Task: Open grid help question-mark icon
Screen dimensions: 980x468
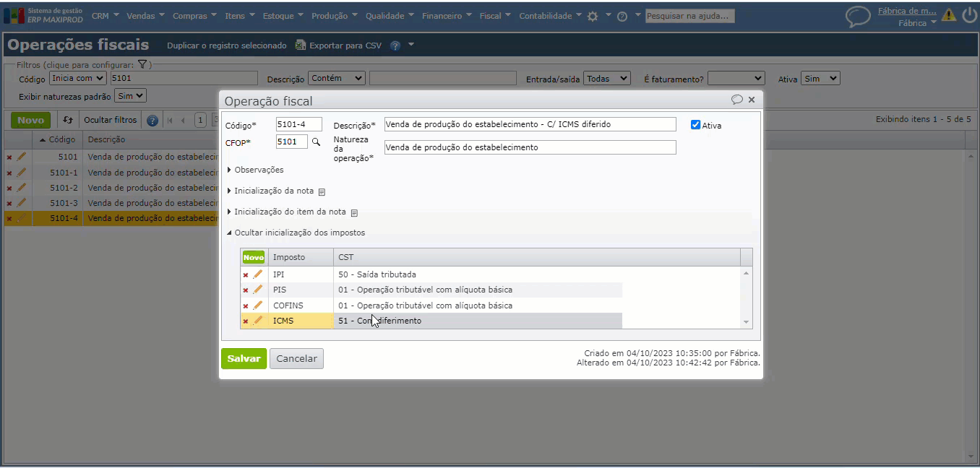Action: point(152,121)
